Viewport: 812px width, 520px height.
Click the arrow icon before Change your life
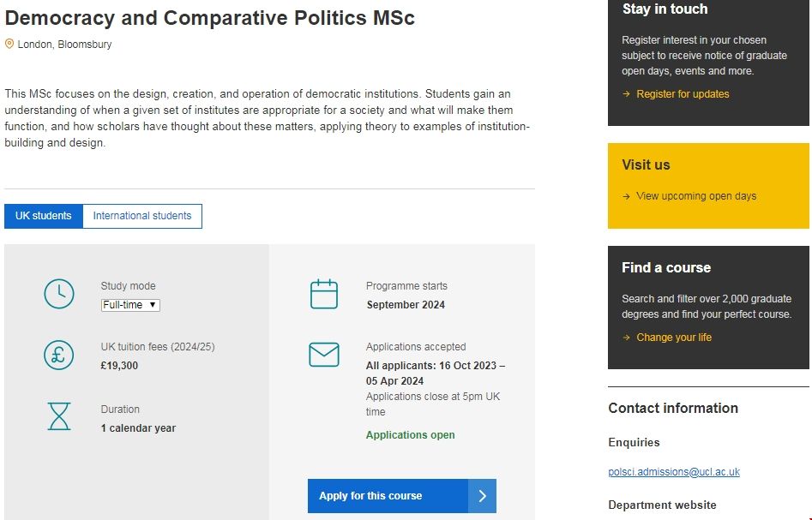627,338
